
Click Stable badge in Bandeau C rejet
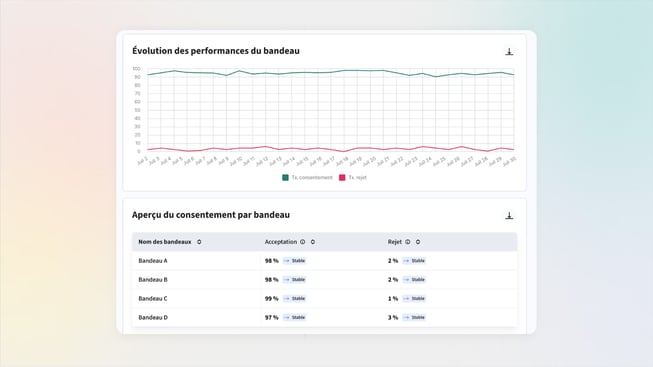tap(414, 299)
